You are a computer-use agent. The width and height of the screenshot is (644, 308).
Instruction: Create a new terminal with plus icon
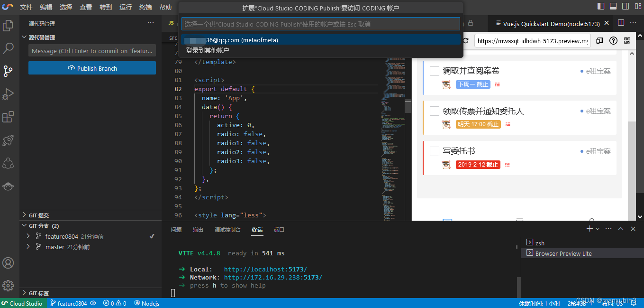point(590,229)
